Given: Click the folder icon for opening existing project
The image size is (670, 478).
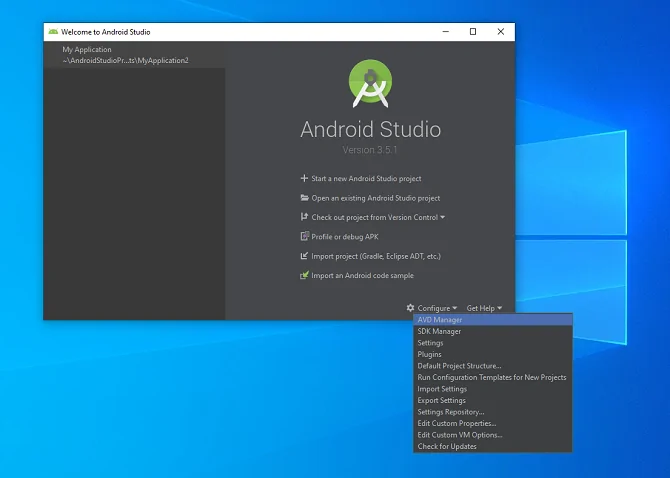Looking at the screenshot, I should pos(304,198).
